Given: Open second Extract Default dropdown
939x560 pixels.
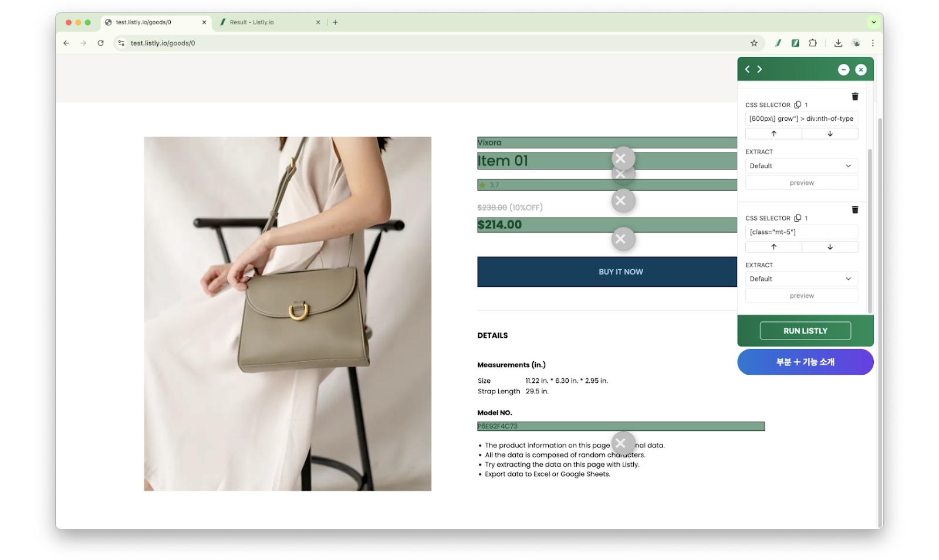Looking at the screenshot, I should pos(801,279).
